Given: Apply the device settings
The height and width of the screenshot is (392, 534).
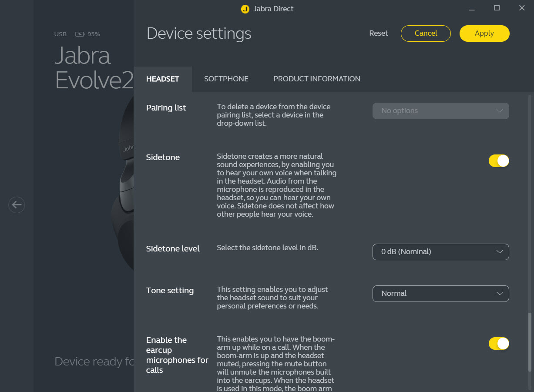Looking at the screenshot, I should pyautogui.click(x=484, y=34).
